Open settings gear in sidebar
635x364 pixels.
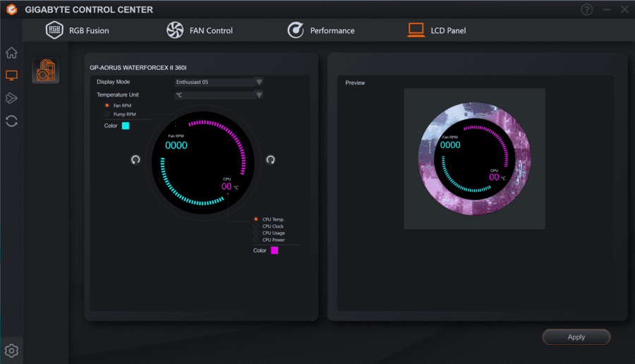(x=11, y=351)
